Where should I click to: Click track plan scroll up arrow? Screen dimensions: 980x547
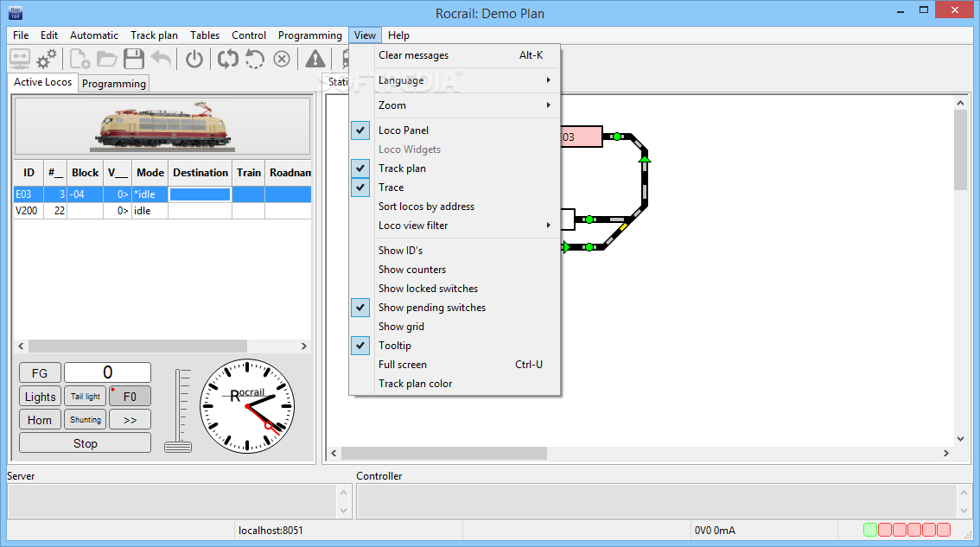tap(960, 103)
